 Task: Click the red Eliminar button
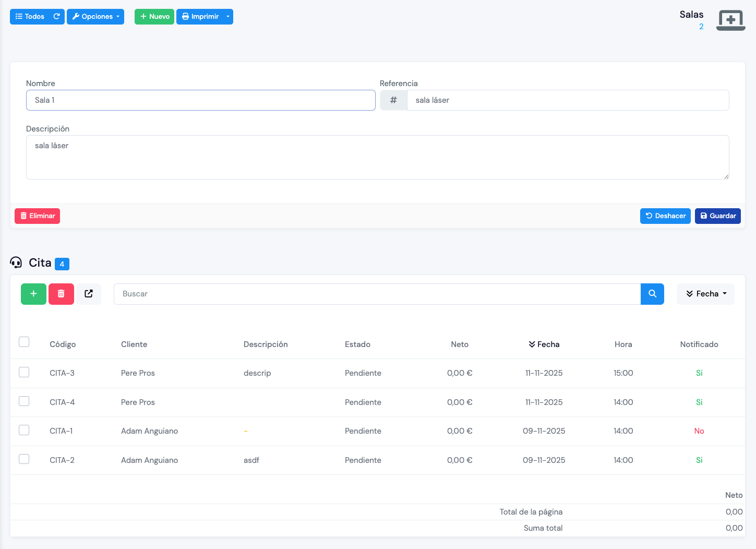(37, 216)
